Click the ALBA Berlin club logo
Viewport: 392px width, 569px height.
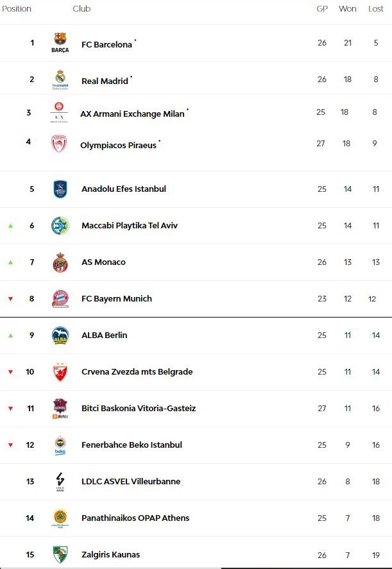pyautogui.click(x=60, y=335)
